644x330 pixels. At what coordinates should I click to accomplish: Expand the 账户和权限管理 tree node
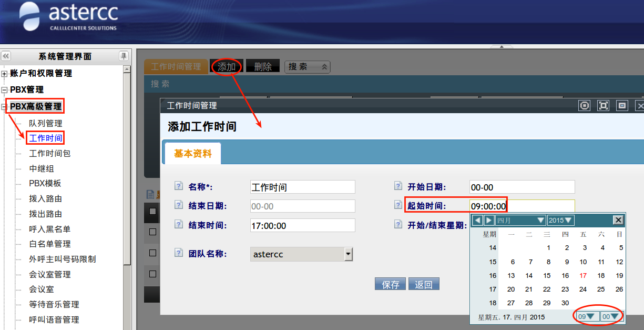pos(5,74)
